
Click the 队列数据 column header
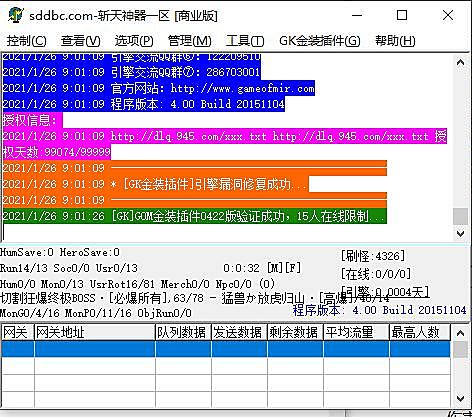click(183, 332)
